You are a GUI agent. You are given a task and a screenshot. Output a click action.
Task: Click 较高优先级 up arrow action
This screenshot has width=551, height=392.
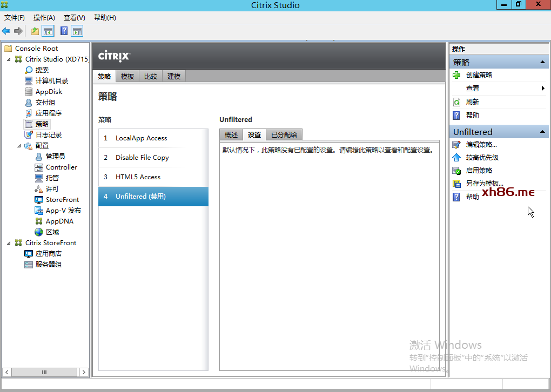[x=482, y=158]
